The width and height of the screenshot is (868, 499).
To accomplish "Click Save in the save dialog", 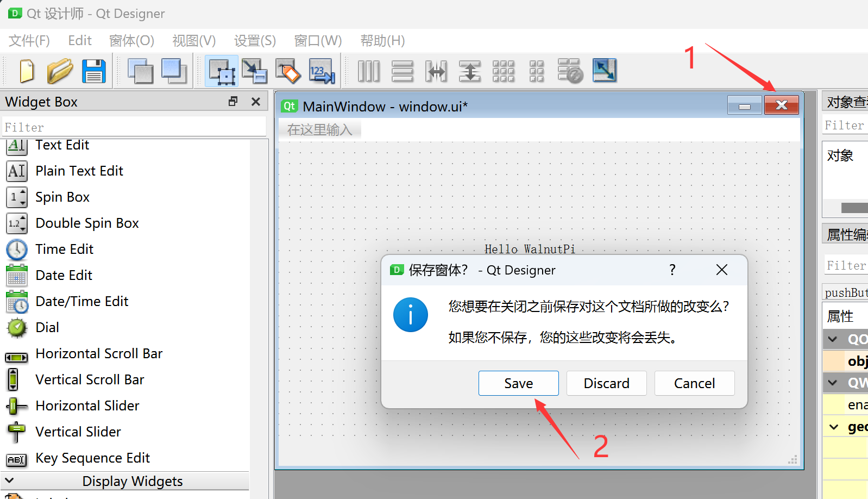I will (518, 383).
